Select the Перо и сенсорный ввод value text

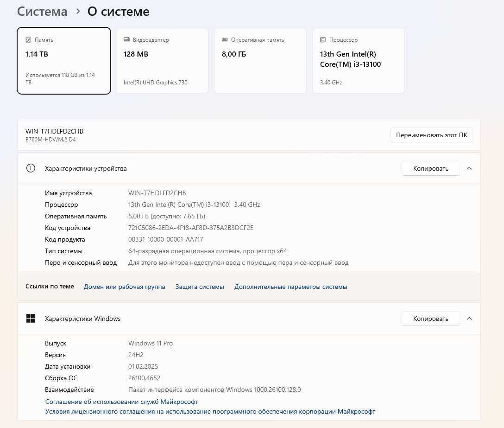238,262
